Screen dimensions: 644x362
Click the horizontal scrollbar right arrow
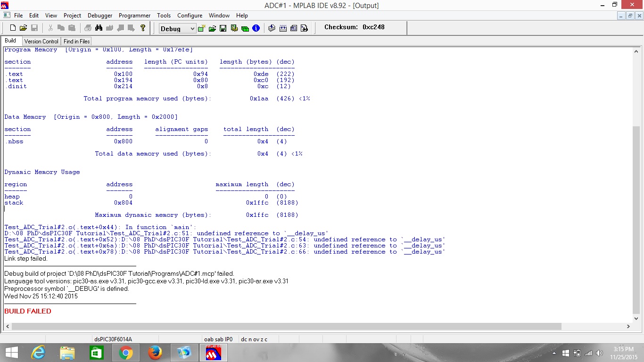(x=629, y=326)
